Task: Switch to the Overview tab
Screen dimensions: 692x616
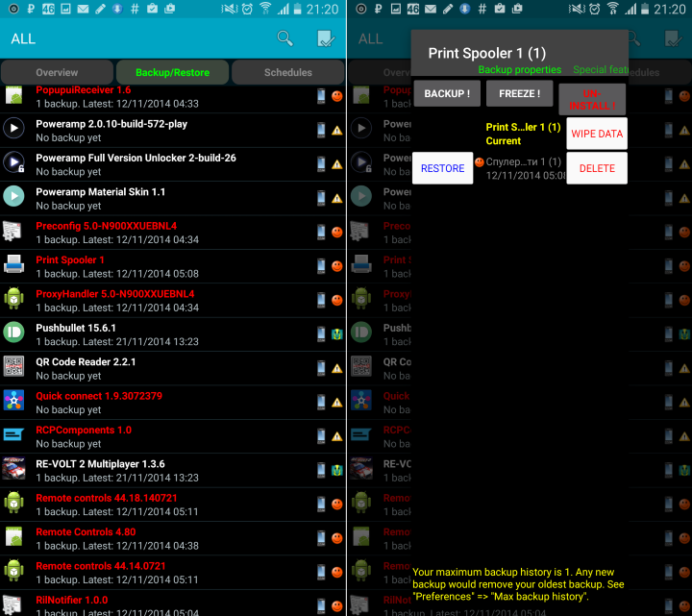Action: [57, 72]
